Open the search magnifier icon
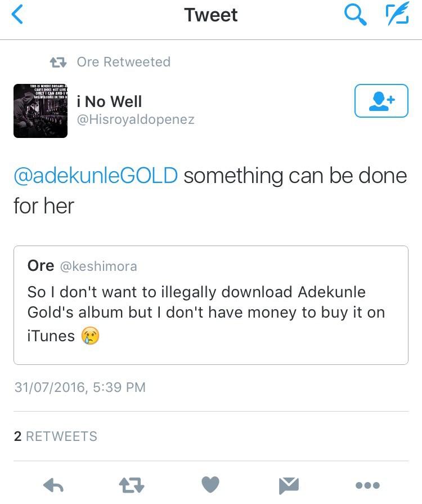 click(355, 15)
